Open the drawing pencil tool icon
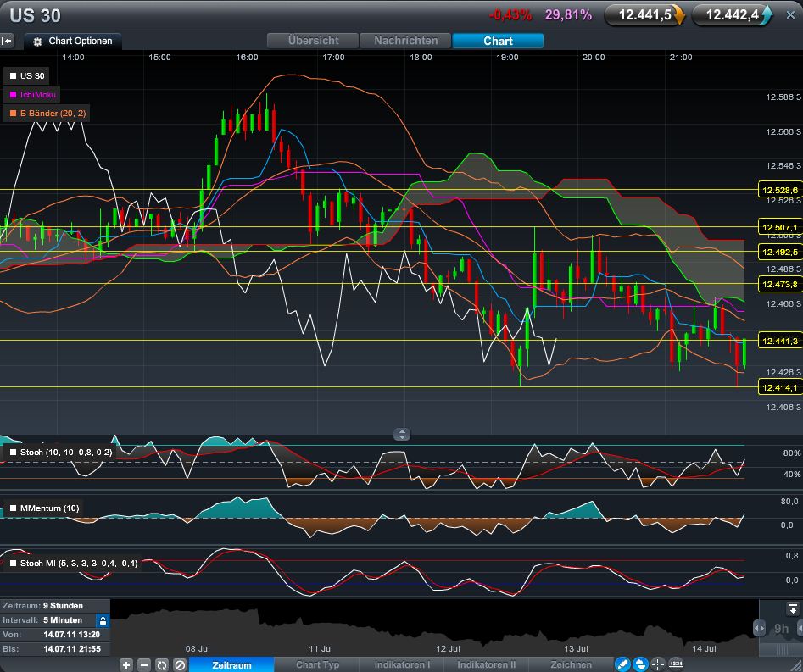This screenshot has width=803, height=672. pos(622,664)
